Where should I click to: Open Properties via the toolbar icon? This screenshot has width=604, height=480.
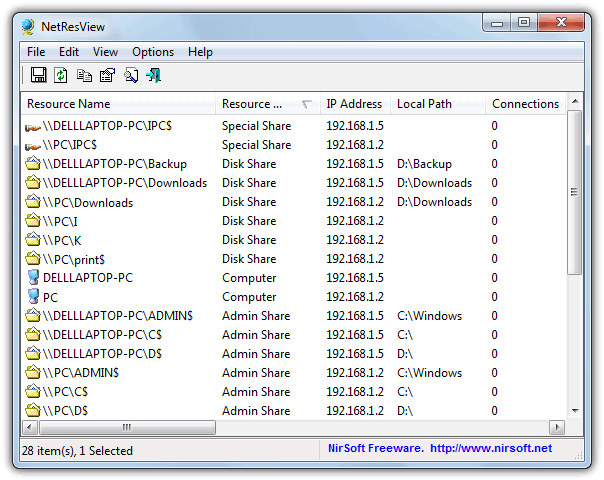(107, 75)
